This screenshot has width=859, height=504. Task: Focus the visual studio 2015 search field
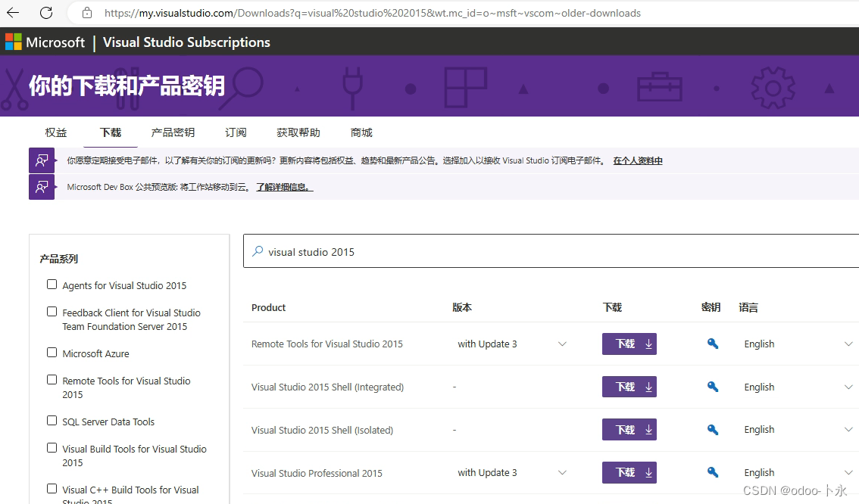pyautogui.click(x=551, y=251)
